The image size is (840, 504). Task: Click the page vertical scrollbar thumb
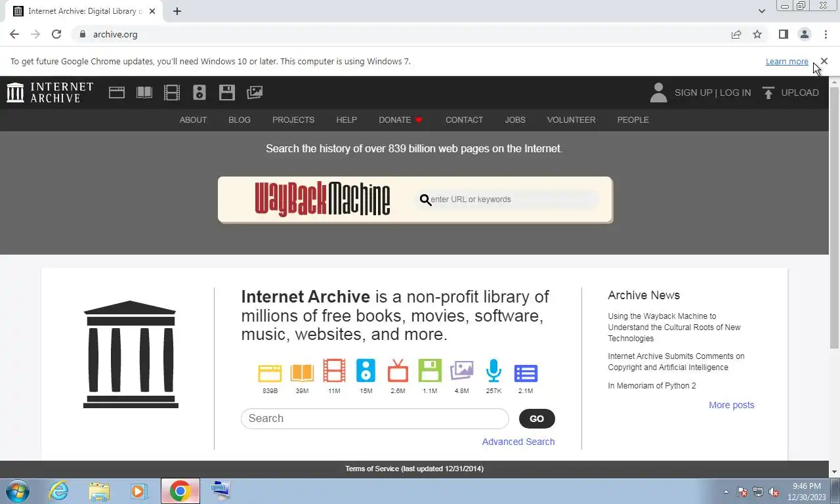click(x=834, y=217)
